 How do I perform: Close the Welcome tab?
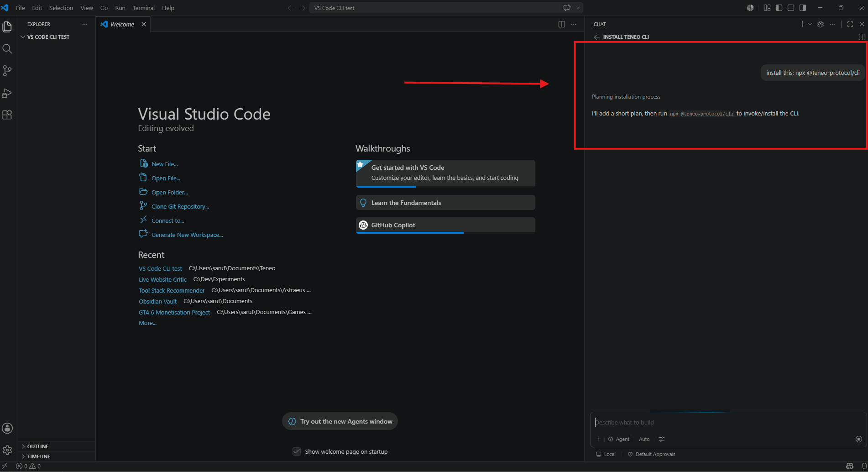[x=144, y=24]
